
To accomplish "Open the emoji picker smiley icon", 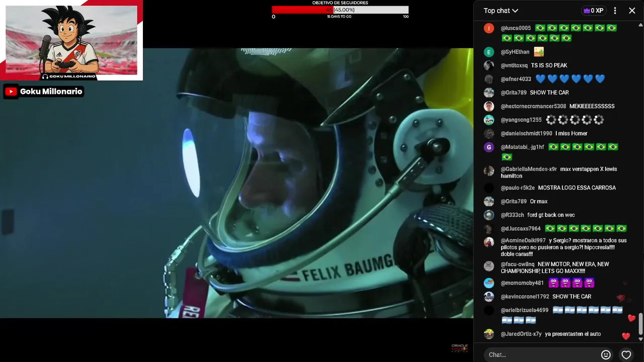I will [606, 354].
